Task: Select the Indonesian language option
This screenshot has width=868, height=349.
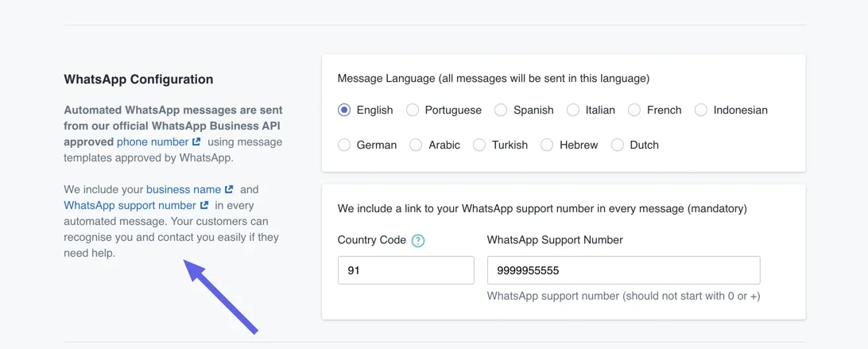Action: pyautogui.click(x=701, y=110)
